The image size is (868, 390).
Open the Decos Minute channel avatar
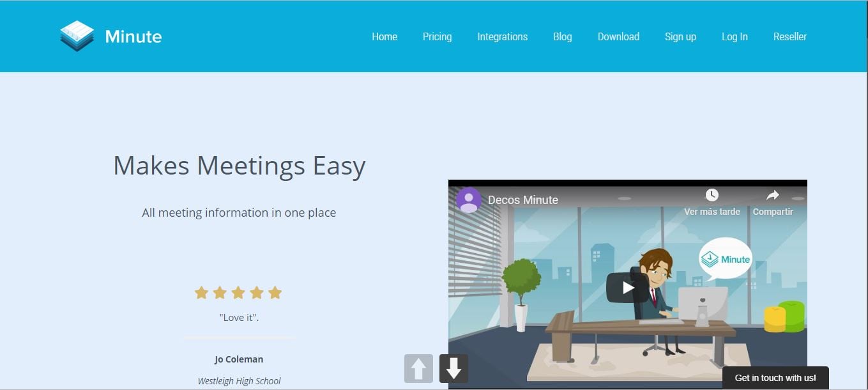pyautogui.click(x=468, y=199)
